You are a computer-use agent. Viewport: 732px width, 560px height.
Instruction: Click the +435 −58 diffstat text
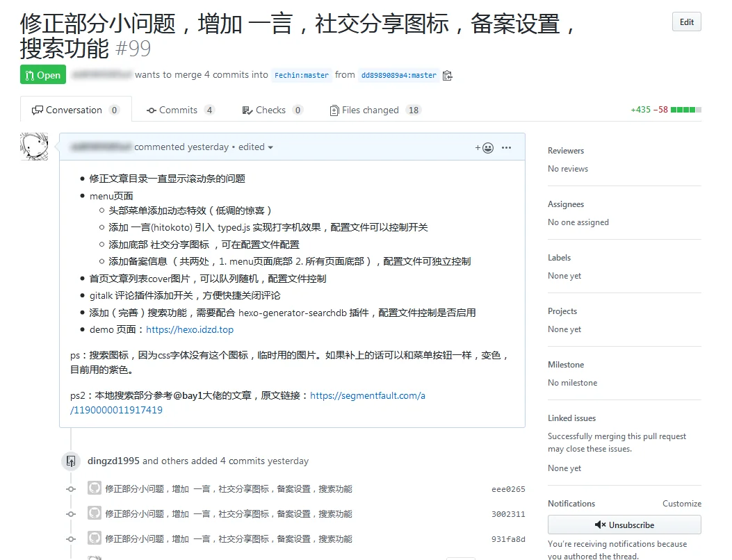(x=649, y=110)
